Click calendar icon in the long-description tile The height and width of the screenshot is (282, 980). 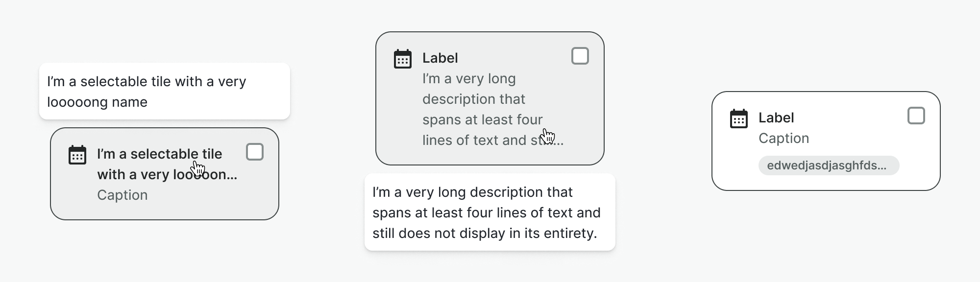coord(403,59)
